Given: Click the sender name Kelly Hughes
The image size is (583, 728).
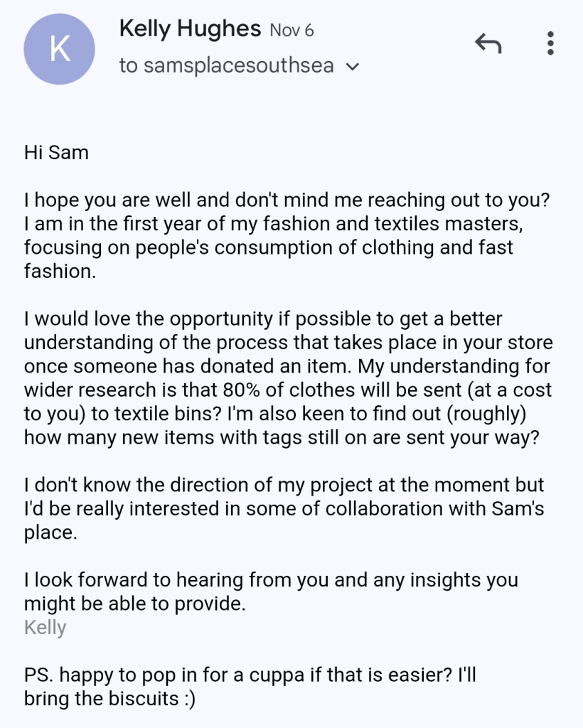Looking at the screenshot, I should (x=190, y=29).
